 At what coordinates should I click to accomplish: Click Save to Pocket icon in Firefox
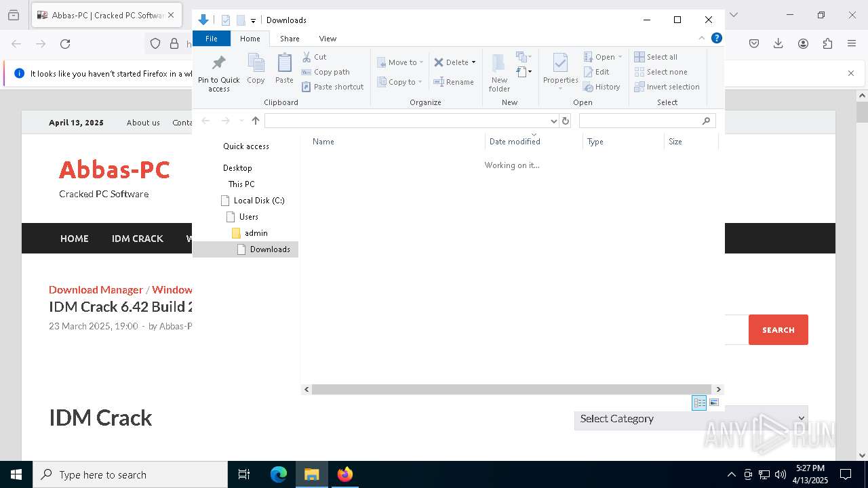[x=754, y=44]
